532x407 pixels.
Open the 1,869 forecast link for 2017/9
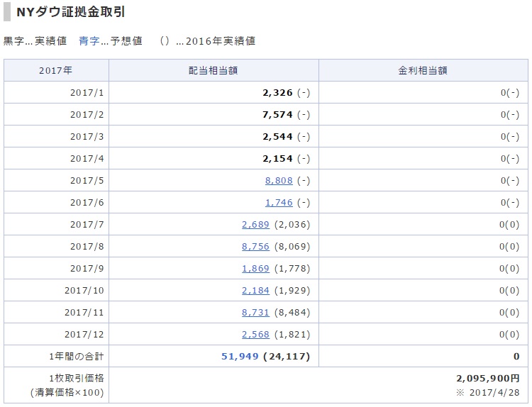pos(255,269)
